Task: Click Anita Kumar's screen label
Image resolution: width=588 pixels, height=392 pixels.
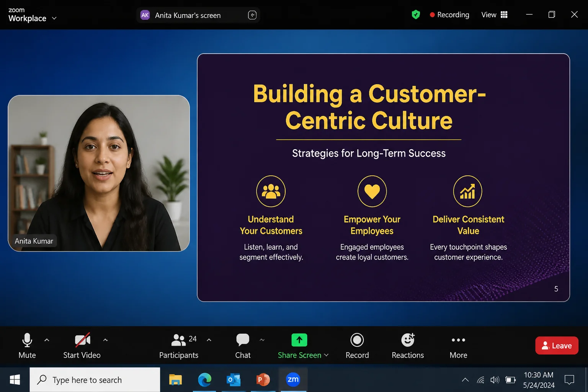Action: [188, 15]
